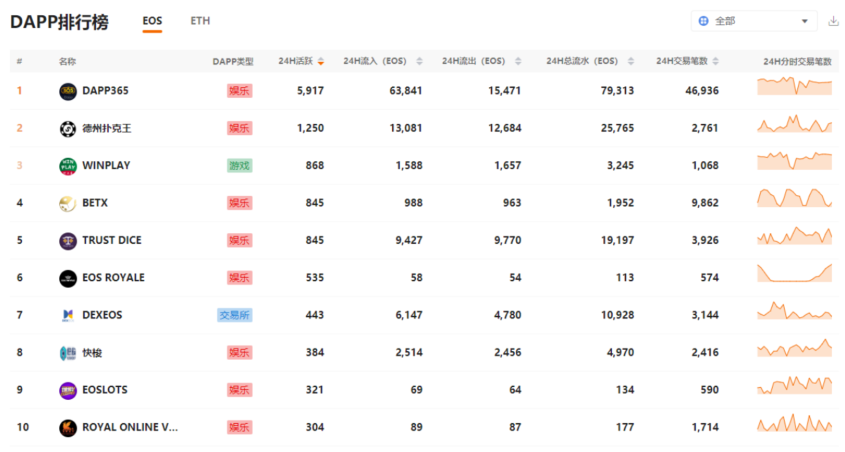845x452 pixels.
Task: View EOSLOTS 24H transaction sparkline chart
Action: [x=794, y=385]
